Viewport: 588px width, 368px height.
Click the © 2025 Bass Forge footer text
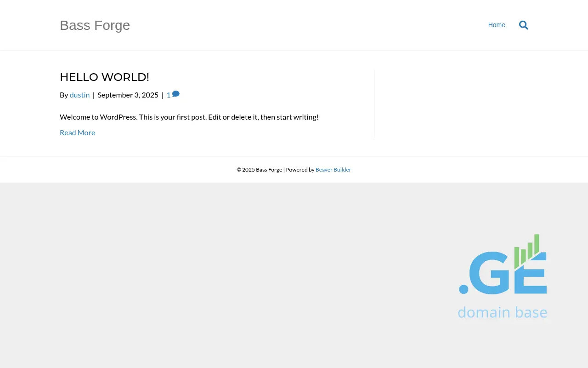click(259, 169)
